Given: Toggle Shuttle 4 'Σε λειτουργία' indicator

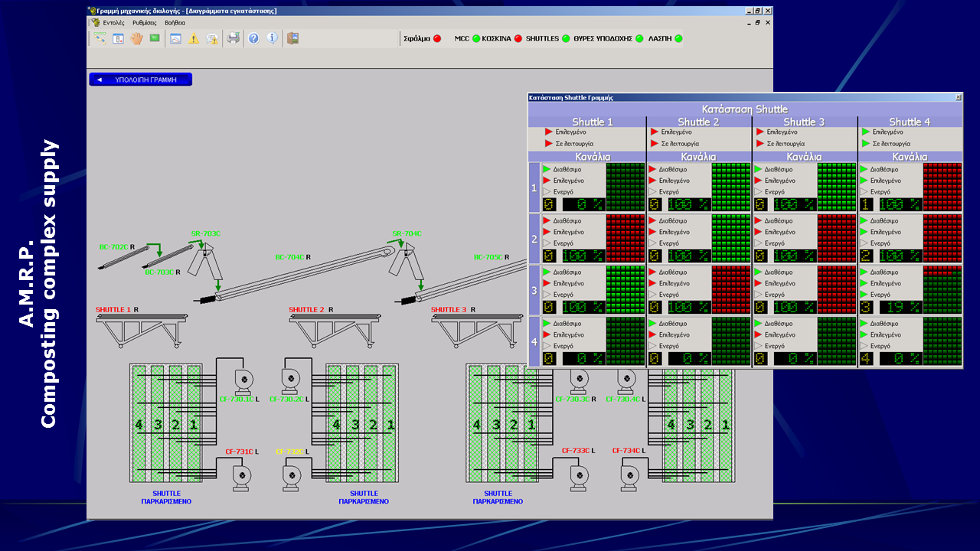Looking at the screenshot, I should coord(865,144).
